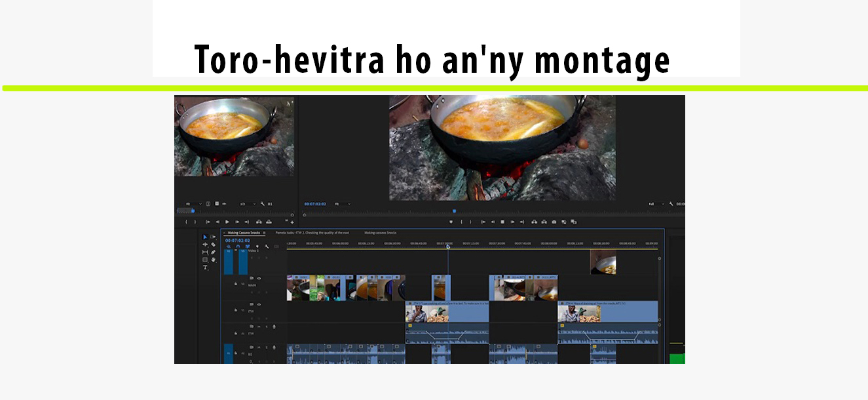
Task: Toggle sync lock on MAIN video track
Action: point(252,278)
